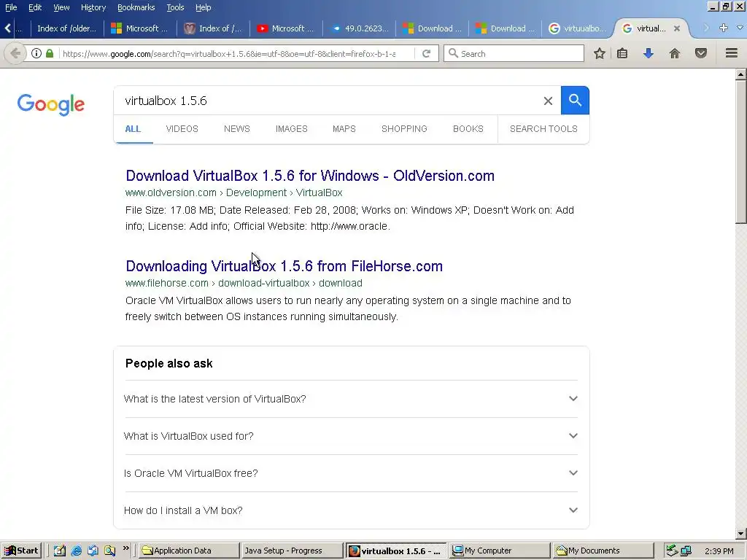
Task: Click the Outlook Express quick launch icon
Action: pyautogui.click(x=93, y=551)
